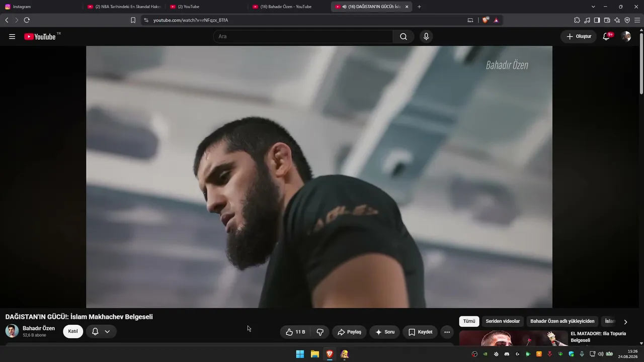Click the YouTube search field

[x=303, y=37]
